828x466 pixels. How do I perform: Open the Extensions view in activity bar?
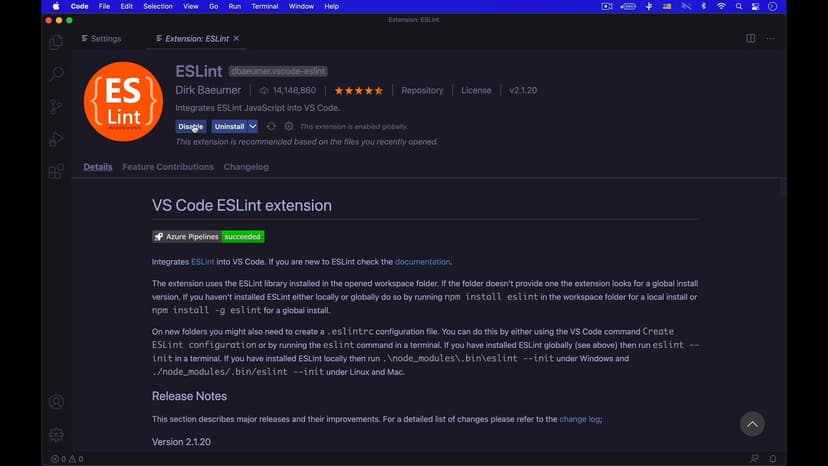(x=56, y=171)
